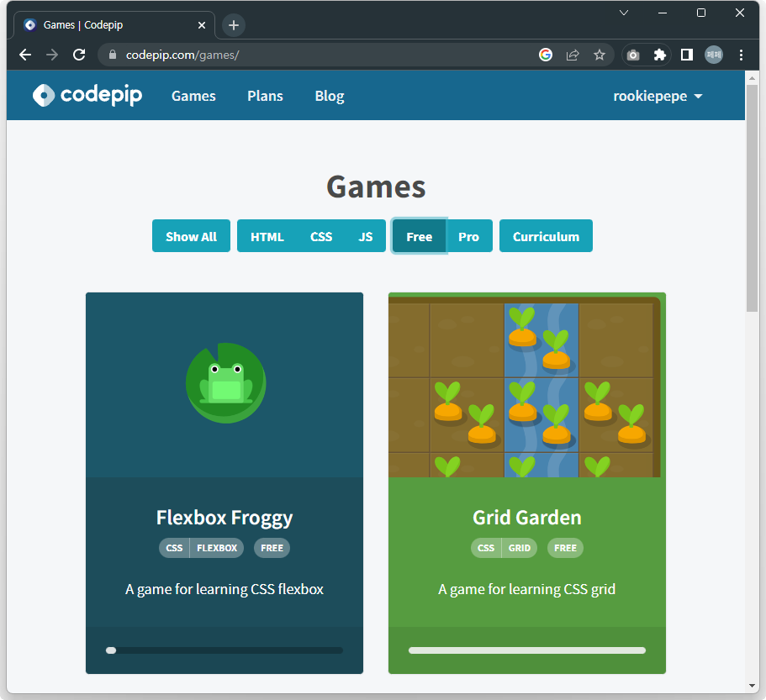Click the Google icon in the address bar

(546, 55)
